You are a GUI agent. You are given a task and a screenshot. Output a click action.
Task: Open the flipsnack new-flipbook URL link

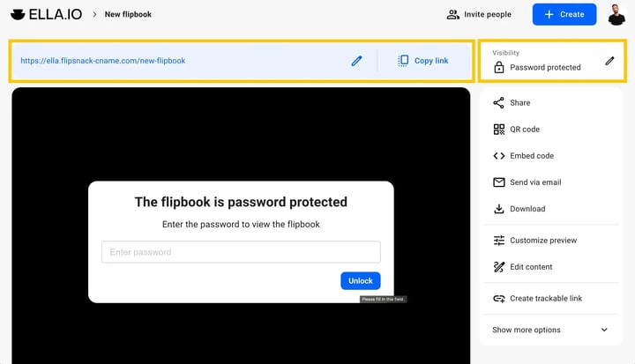coord(103,61)
